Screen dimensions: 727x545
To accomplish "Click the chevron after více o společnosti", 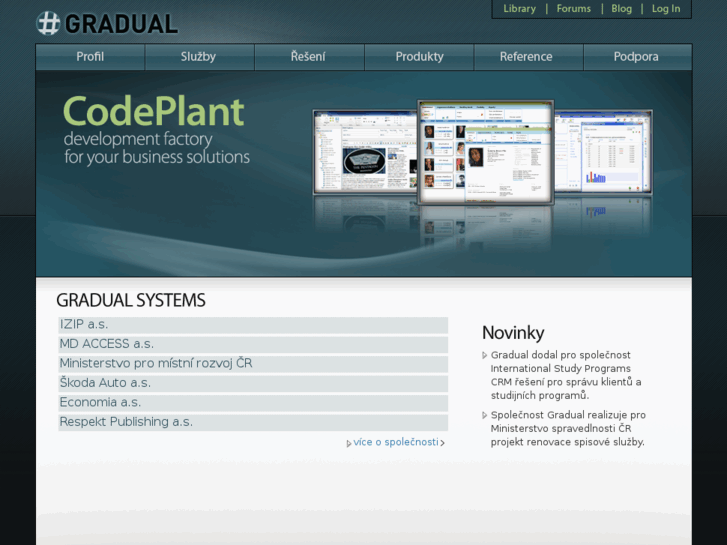I will coord(442,443).
